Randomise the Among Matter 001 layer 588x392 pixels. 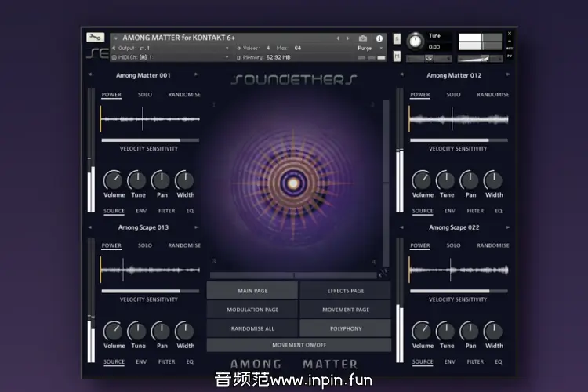pos(184,95)
